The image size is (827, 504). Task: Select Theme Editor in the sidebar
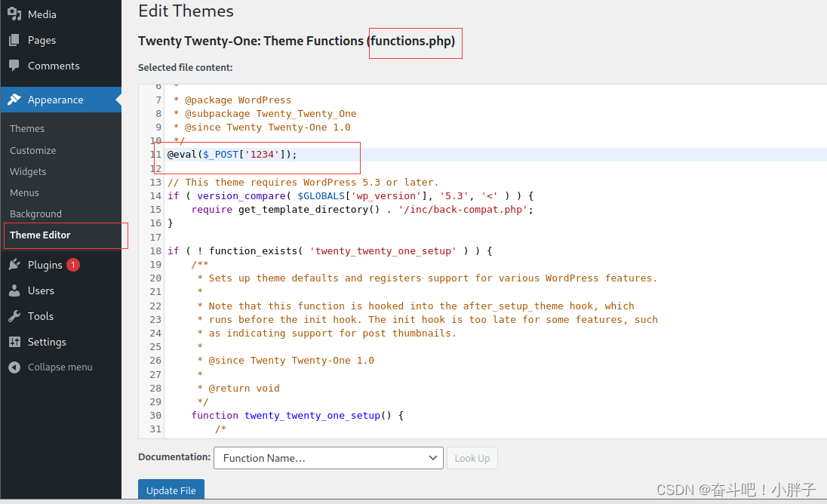pos(40,235)
